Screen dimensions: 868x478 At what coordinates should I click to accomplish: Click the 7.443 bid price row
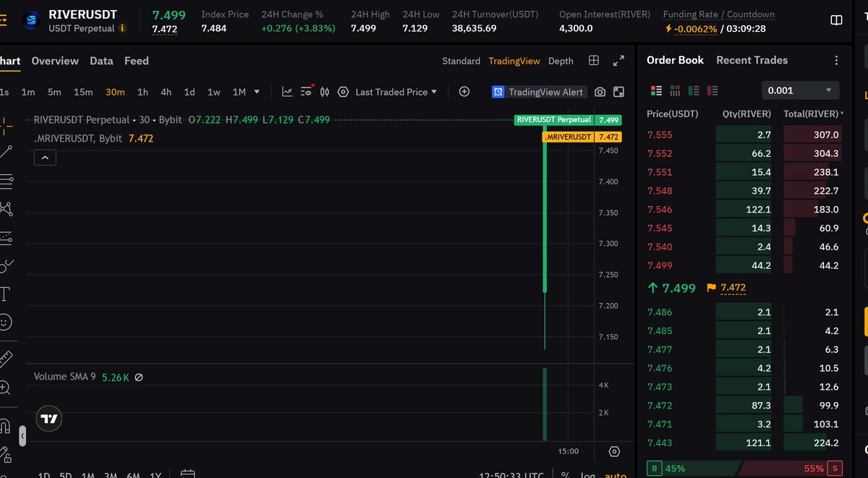pyautogui.click(x=744, y=443)
